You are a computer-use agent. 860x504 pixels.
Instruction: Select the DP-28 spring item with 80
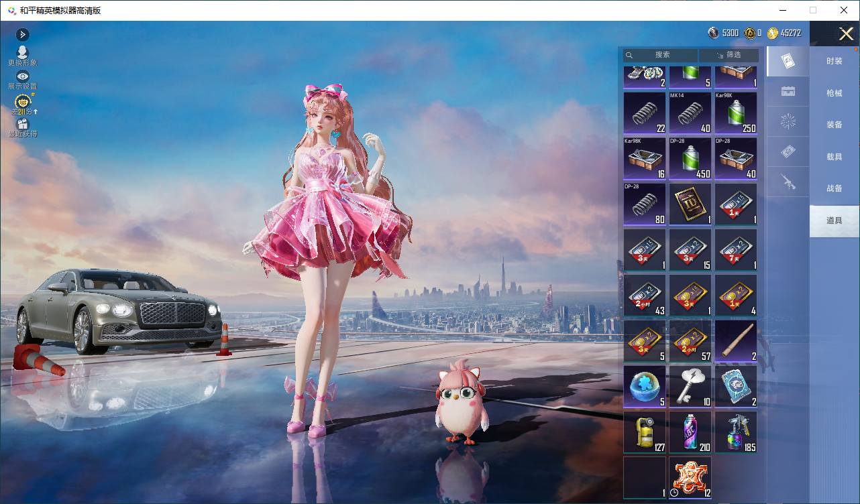pos(645,204)
